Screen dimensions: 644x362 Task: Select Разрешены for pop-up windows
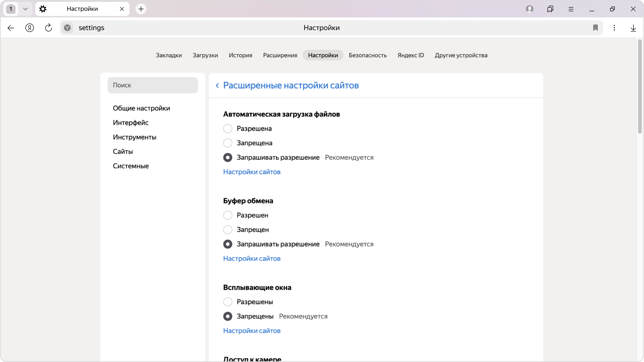[228, 302]
